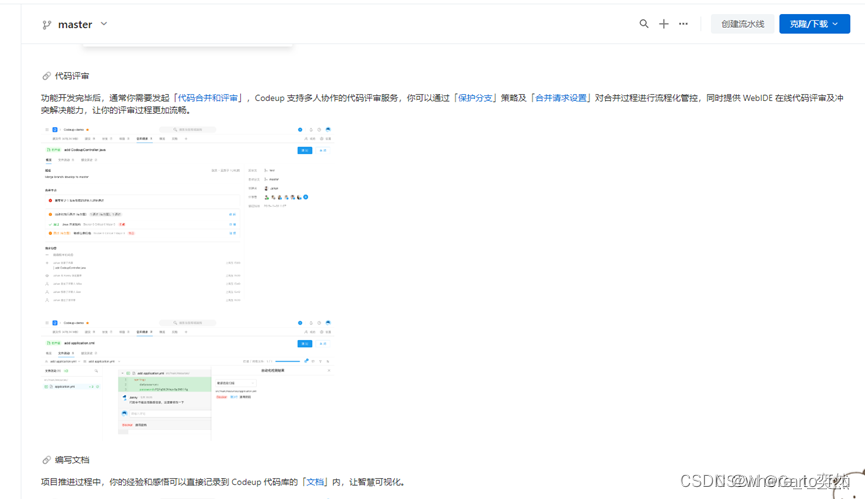Open the 保护分支 link
Screen dimensions: 865x499
pos(476,98)
